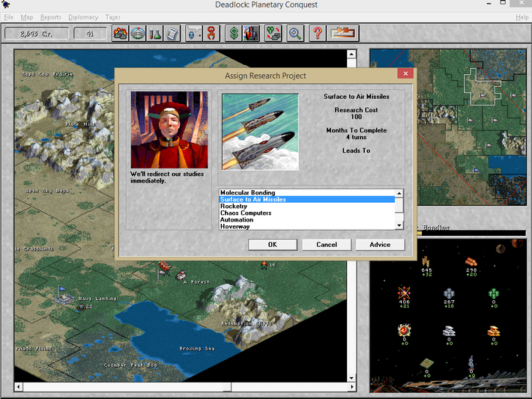
Task: Click research list scroll down arrow
Action: [399, 225]
